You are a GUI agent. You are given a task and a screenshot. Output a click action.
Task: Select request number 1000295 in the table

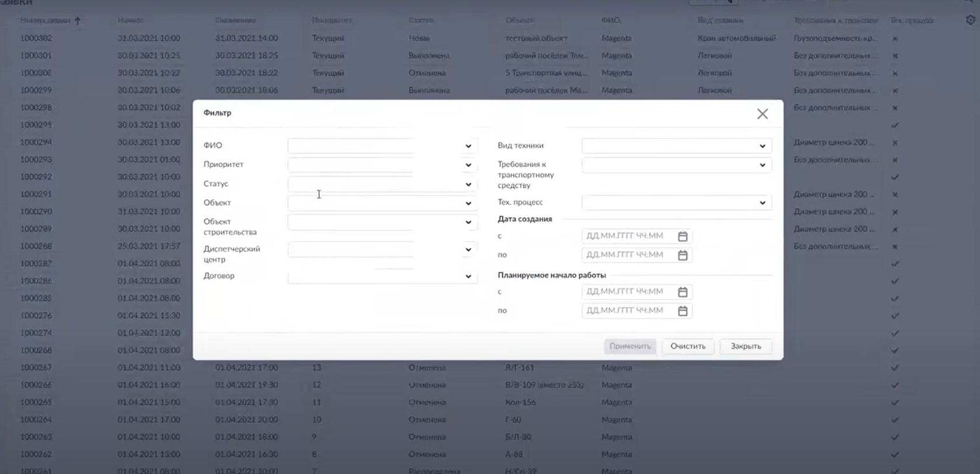click(x=36, y=125)
